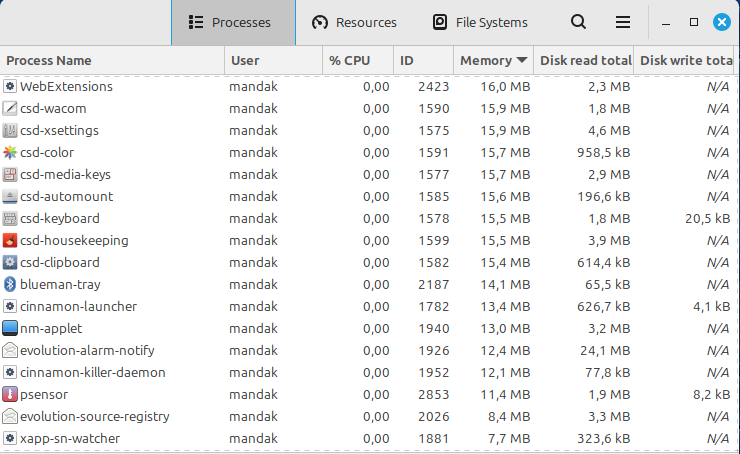
Task: Click the nm-applet blue icon
Action: [x=10, y=328]
